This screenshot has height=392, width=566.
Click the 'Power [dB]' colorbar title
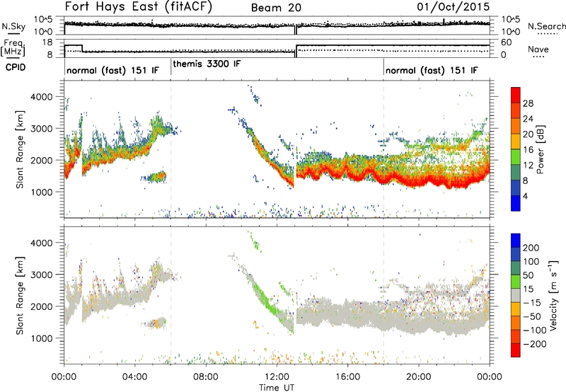click(x=541, y=149)
